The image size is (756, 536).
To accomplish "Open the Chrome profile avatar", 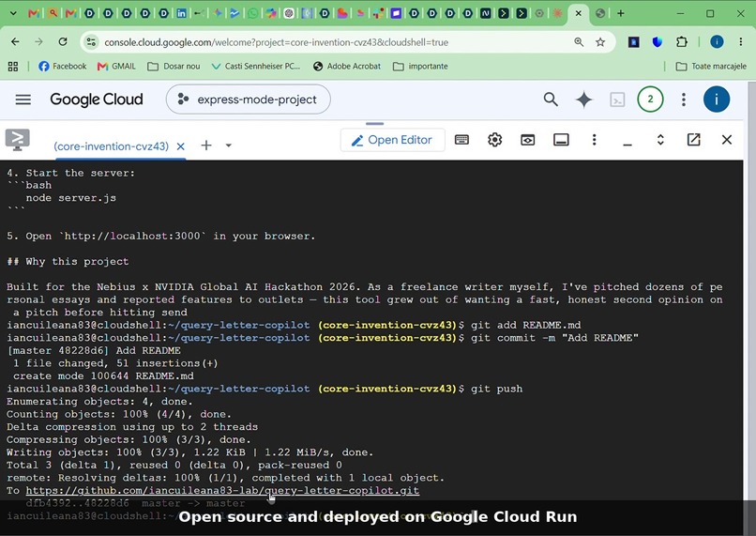I will tap(717, 42).
